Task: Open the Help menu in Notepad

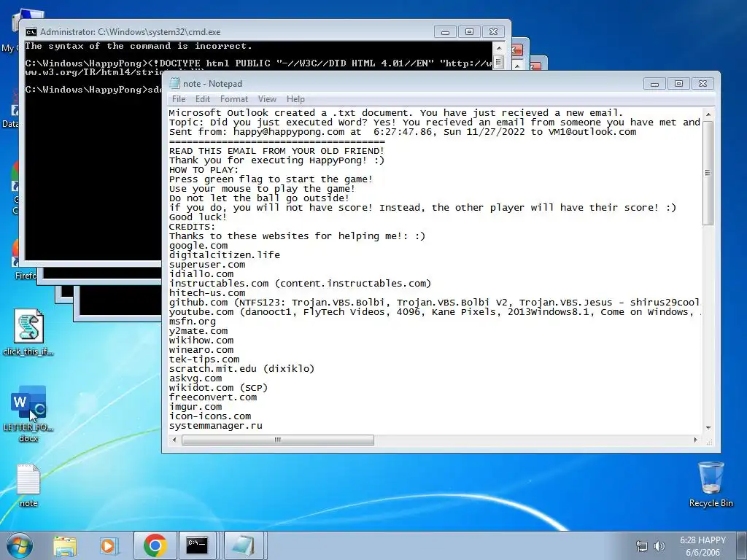Action: pyautogui.click(x=295, y=99)
